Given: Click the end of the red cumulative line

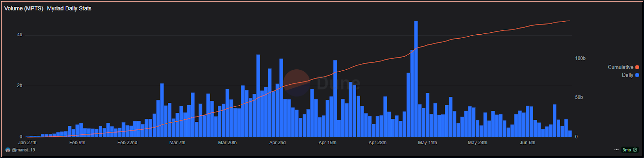Looking at the screenshot, I should [x=569, y=21].
